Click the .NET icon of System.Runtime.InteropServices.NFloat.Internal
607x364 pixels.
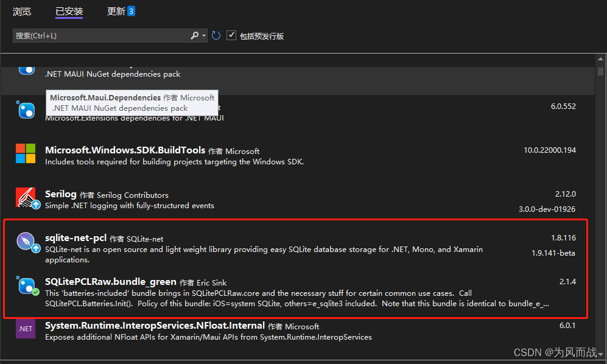click(x=26, y=329)
